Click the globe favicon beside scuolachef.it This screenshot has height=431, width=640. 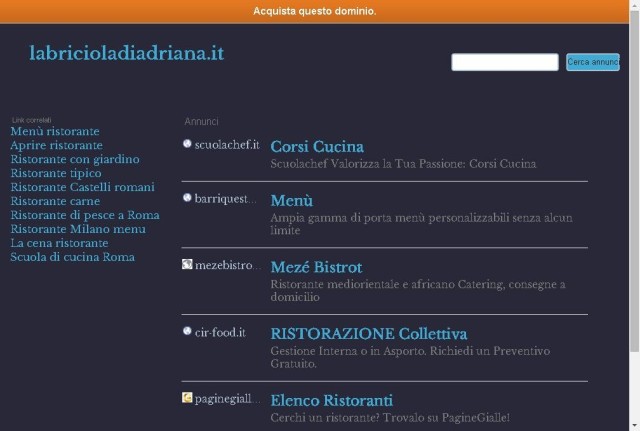pyautogui.click(x=187, y=144)
